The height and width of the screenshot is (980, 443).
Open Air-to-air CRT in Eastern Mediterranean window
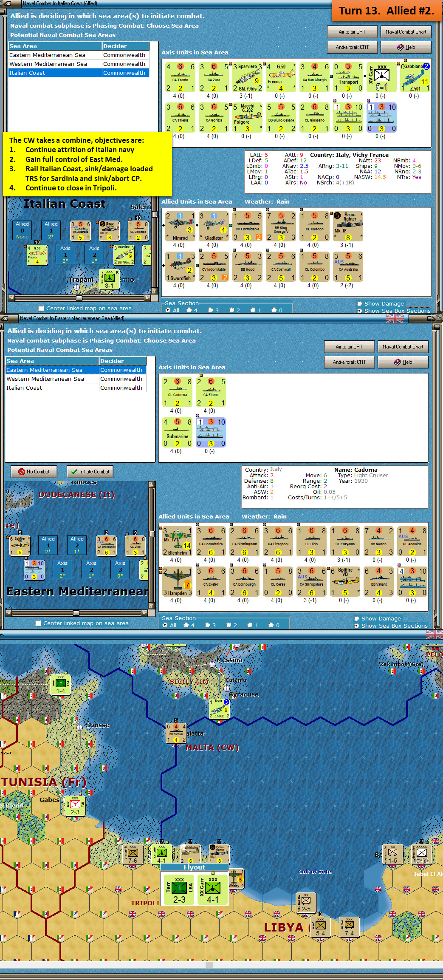[x=349, y=347]
